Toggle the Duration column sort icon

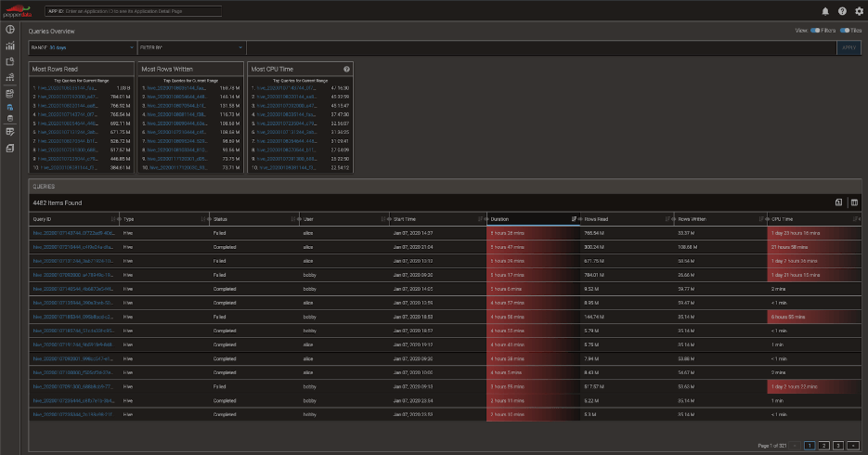(574, 219)
